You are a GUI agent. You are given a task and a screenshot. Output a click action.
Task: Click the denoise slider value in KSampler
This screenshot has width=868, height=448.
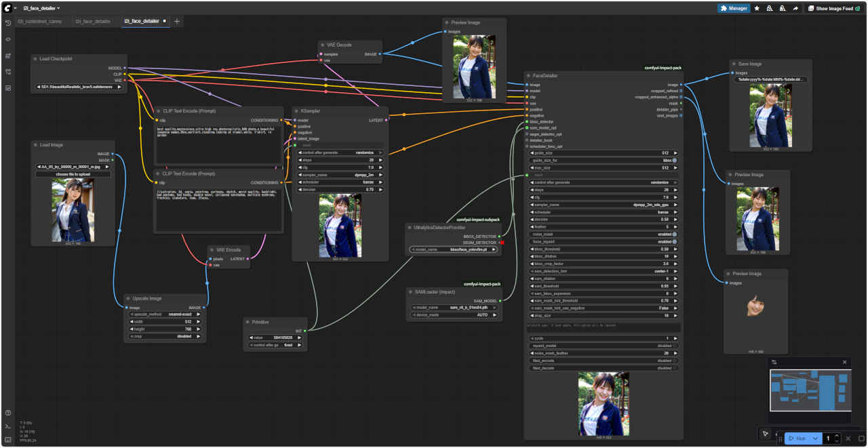(341, 190)
